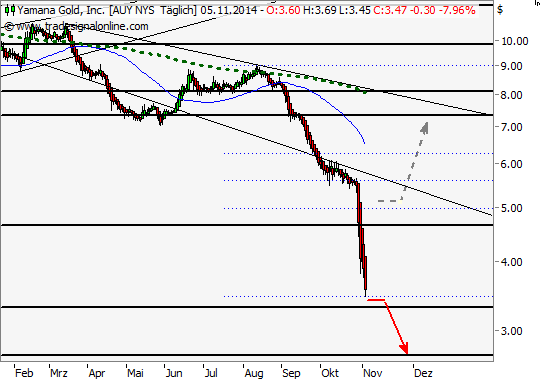Click the 'Sep' month label
The width and height of the screenshot is (540, 380).
click(291, 373)
